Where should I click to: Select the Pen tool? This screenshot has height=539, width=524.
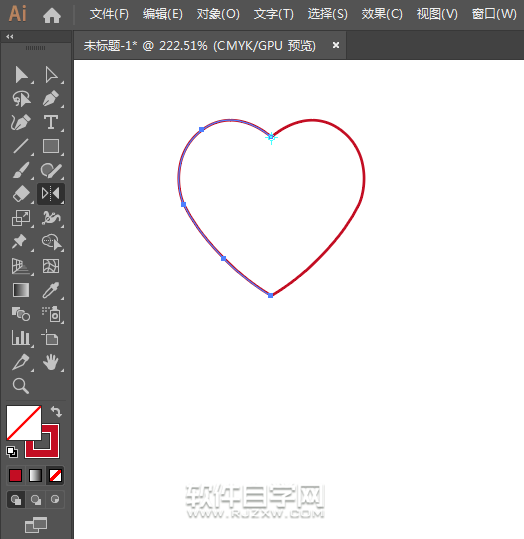(x=51, y=98)
